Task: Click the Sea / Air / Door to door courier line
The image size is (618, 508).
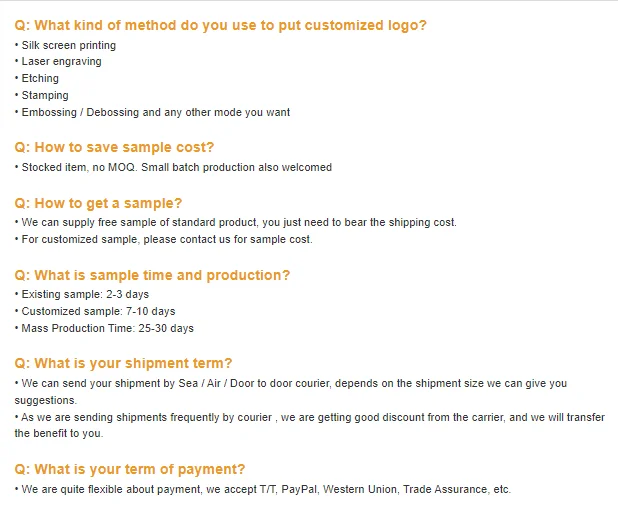Action: point(292,383)
